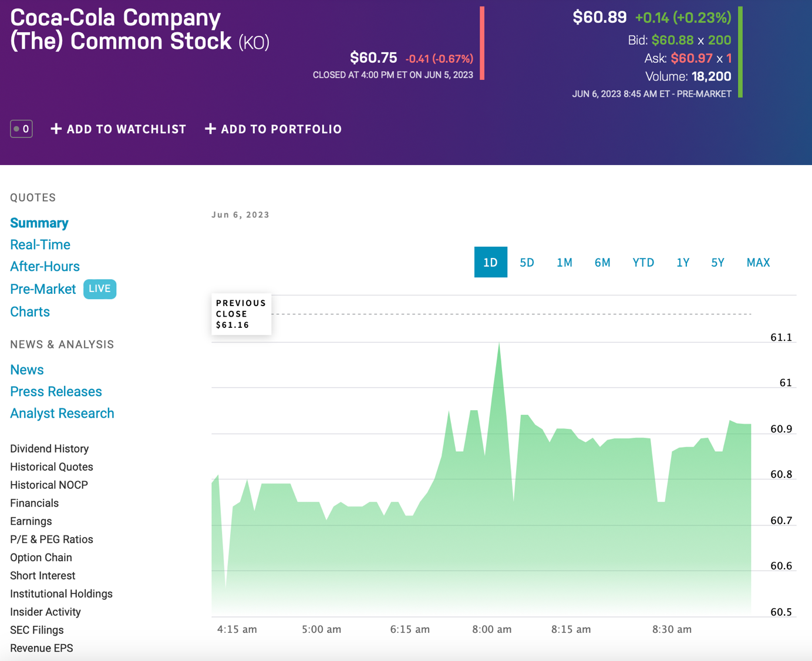
Task: Open Dividend History
Action: click(49, 448)
